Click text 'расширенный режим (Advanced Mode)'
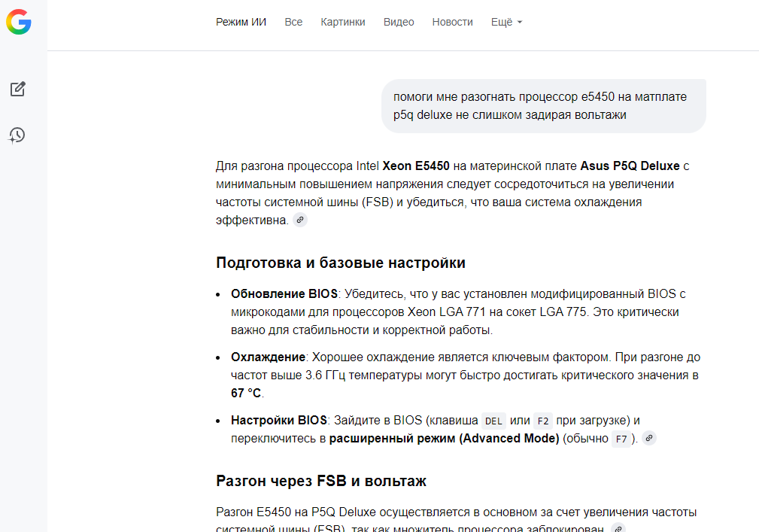 point(444,439)
